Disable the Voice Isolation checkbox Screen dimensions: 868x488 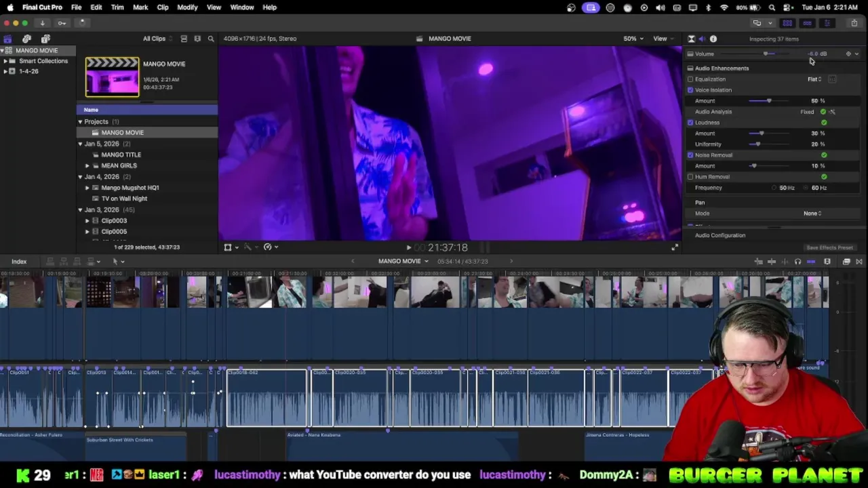point(690,90)
